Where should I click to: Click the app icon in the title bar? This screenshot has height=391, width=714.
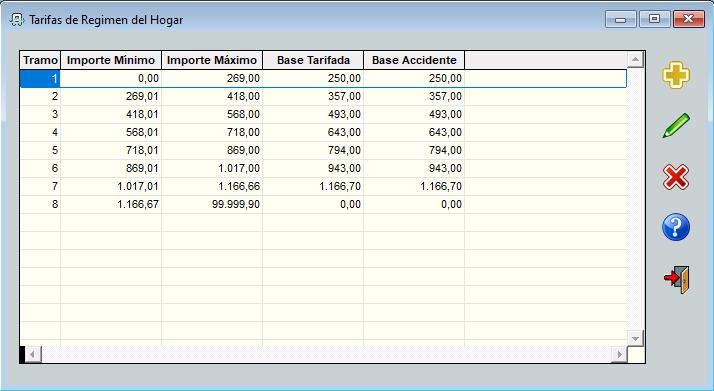coord(17,20)
